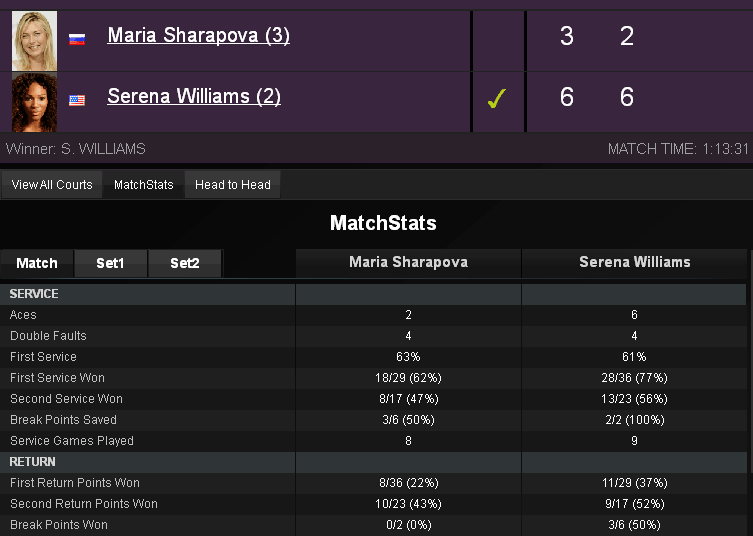Click the RETURN section header
Screen dimensions: 753x536
coord(33,462)
